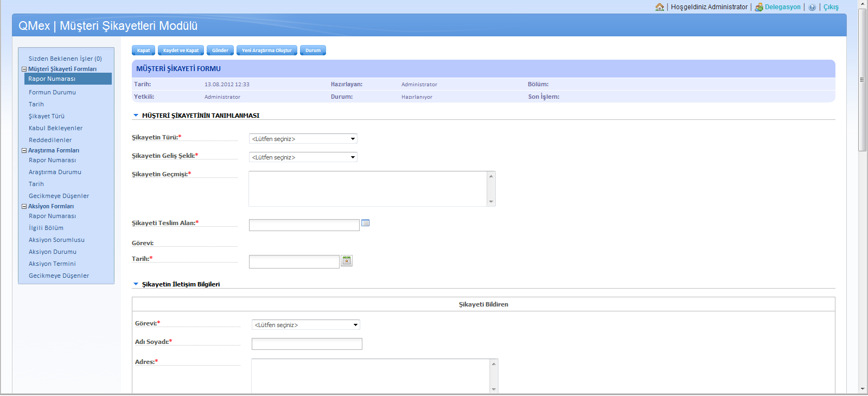
Task: Click the Aksiyon Formları heading
Action: click(x=51, y=206)
